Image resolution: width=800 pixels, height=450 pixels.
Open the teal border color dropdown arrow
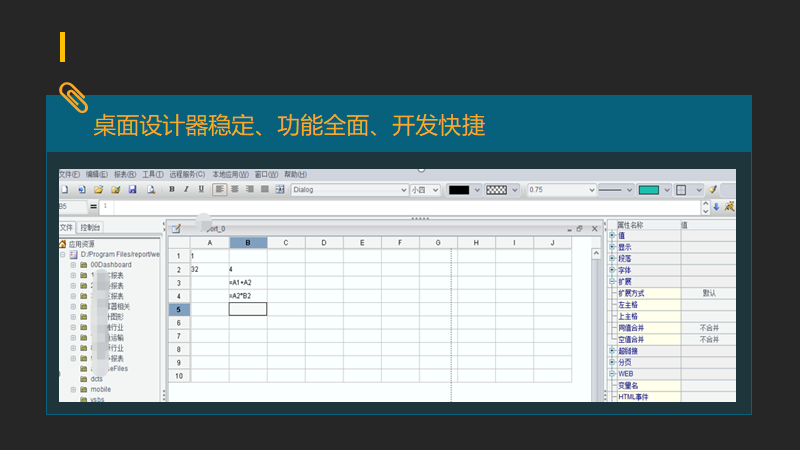(667, 190)
